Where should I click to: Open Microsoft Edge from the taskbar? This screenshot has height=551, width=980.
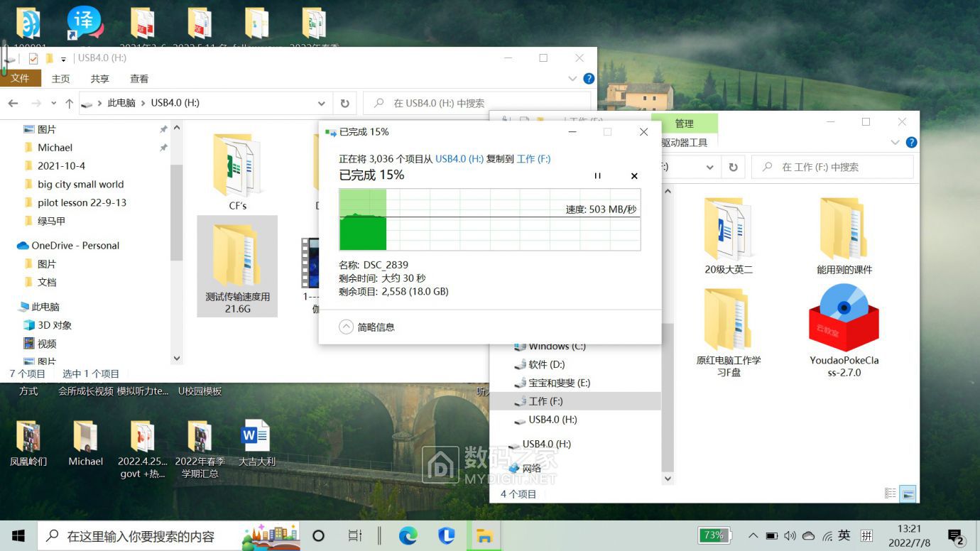tap(408, 535)
